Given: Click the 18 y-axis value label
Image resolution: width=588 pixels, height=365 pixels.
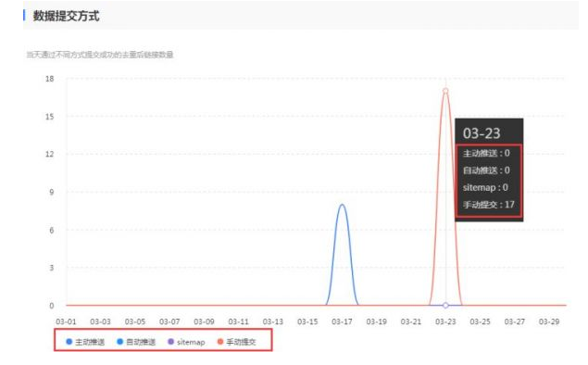Looking at the screenshot, I should pos(49,79).
